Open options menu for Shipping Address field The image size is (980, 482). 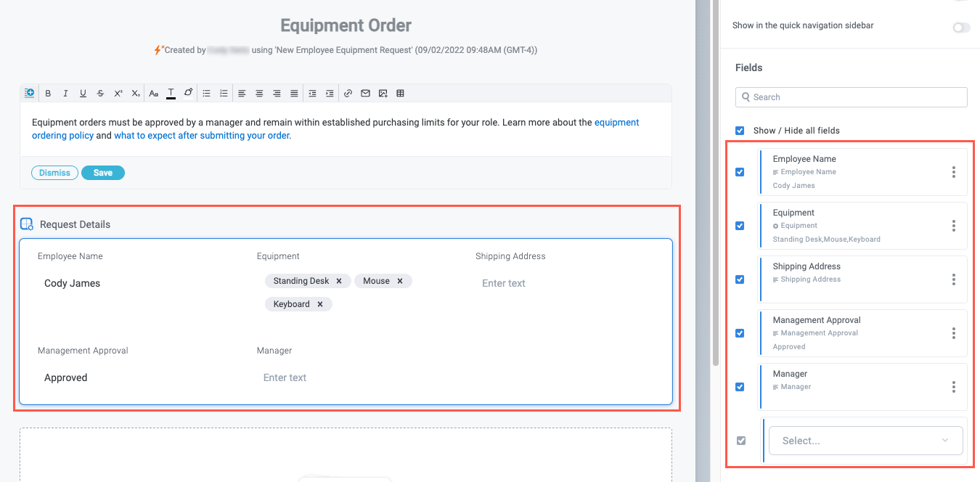(x=953, y=279)
